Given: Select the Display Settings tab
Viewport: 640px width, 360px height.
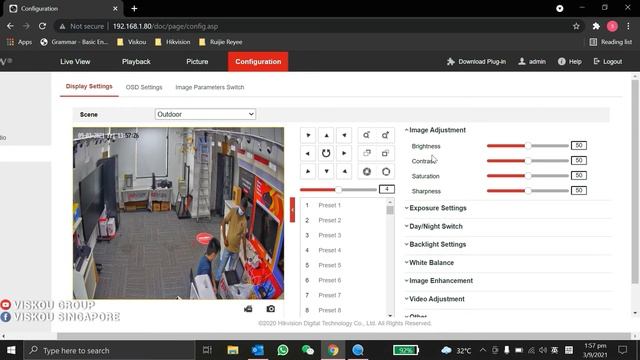Looking at the screenshot, I should pos(89,87).
